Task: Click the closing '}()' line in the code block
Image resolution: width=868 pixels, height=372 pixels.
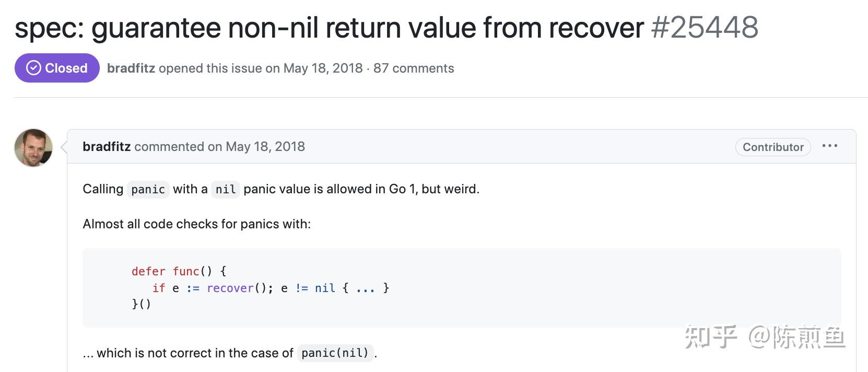Action: 141,304
